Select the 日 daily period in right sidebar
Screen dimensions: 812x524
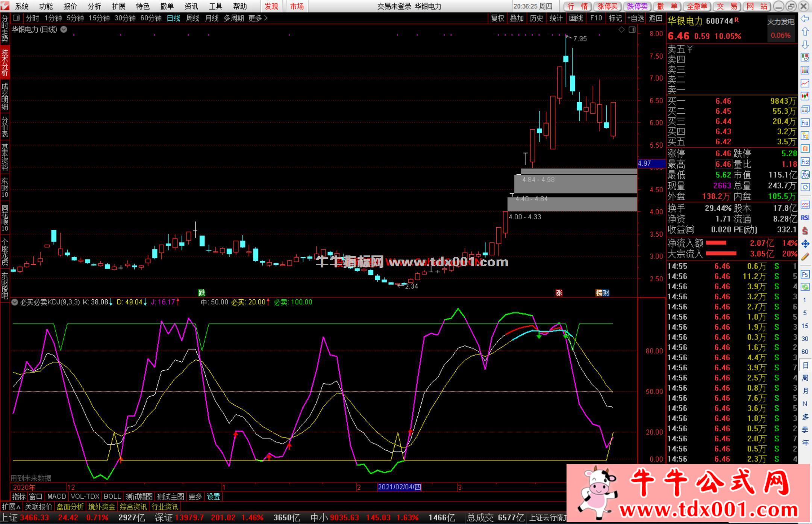[805, 365]
